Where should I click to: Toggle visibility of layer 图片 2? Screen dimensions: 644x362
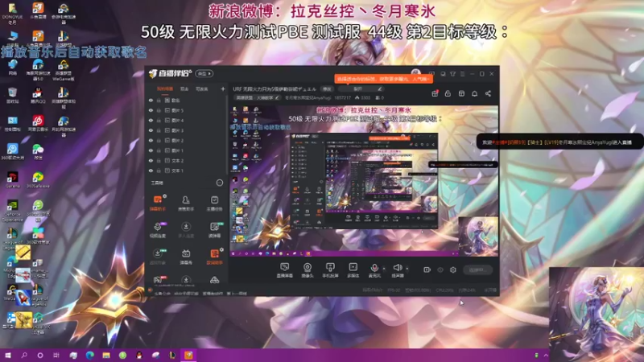click(x=151, y=140)
